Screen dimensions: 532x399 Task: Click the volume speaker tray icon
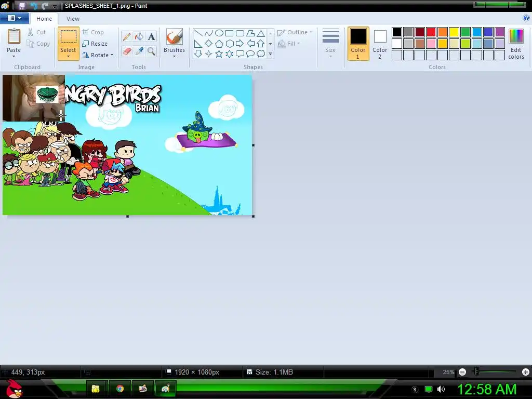(x=441, y=389)
